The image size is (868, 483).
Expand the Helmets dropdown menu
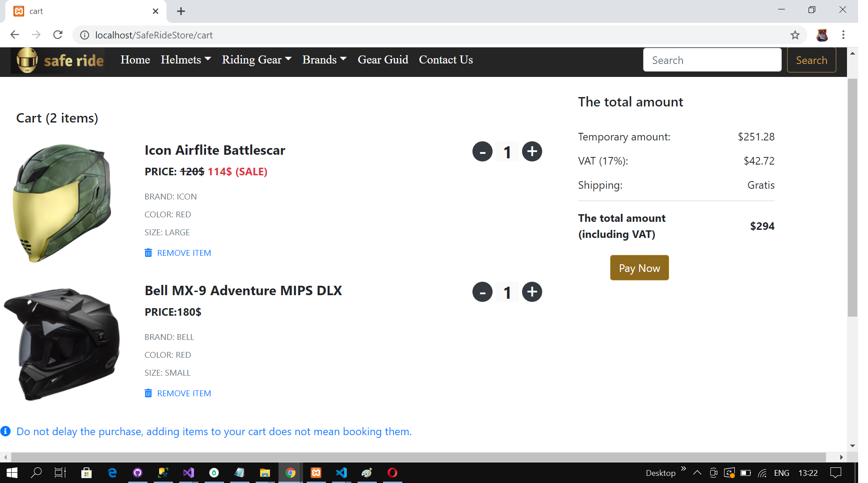pyautogui.click(x=185, y=59)
